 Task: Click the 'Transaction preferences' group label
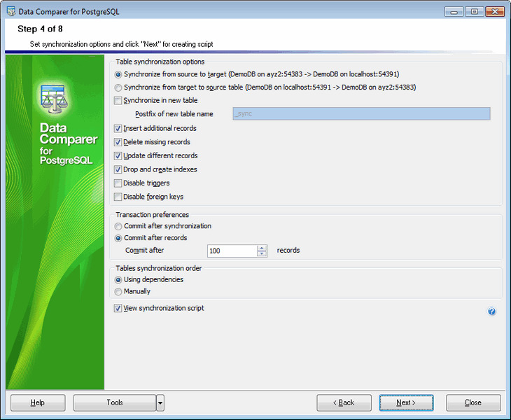click(152, 215)
